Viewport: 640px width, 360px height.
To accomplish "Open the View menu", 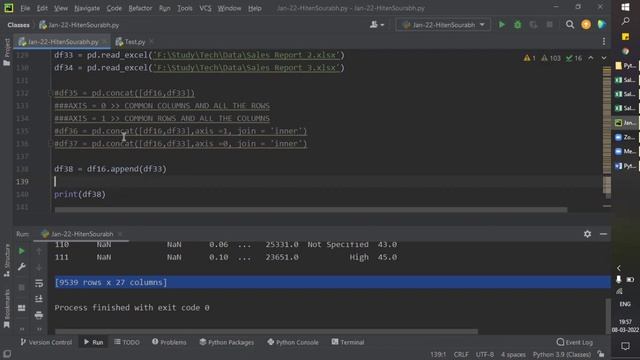I will [x=60, y=8].
